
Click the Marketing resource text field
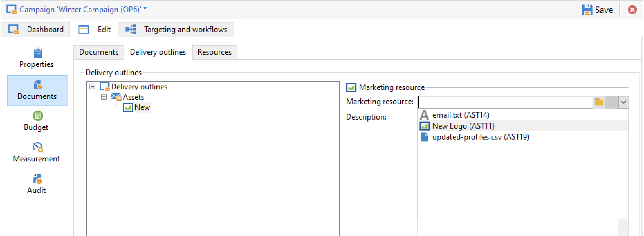505,102
